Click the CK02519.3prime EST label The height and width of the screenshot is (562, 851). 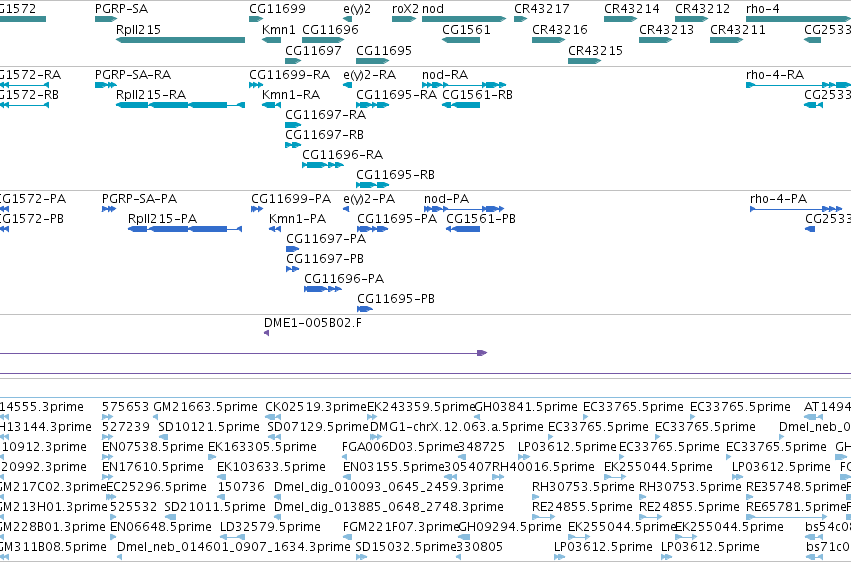point(316,407)
